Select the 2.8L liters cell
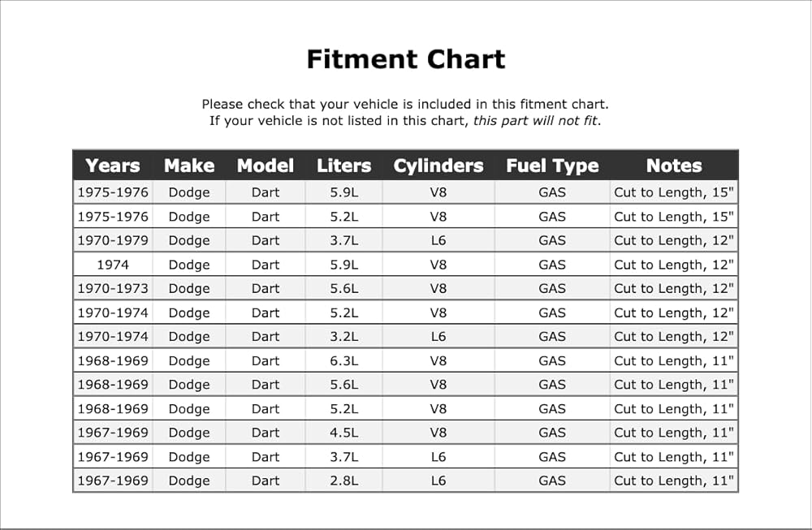This screenshot has height=530, width=812. tap(343, 480)
